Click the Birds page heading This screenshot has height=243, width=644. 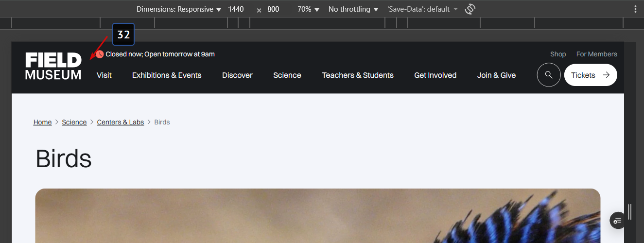(64, 158)
